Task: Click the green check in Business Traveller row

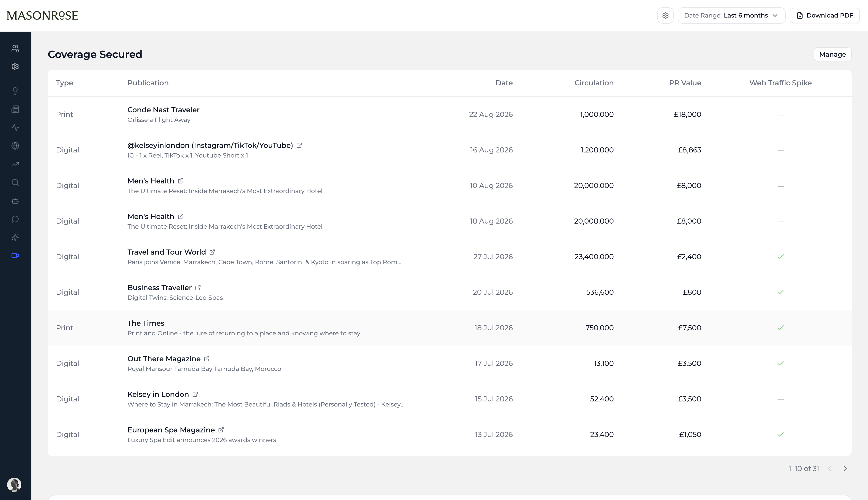Action: coord(780,292)
